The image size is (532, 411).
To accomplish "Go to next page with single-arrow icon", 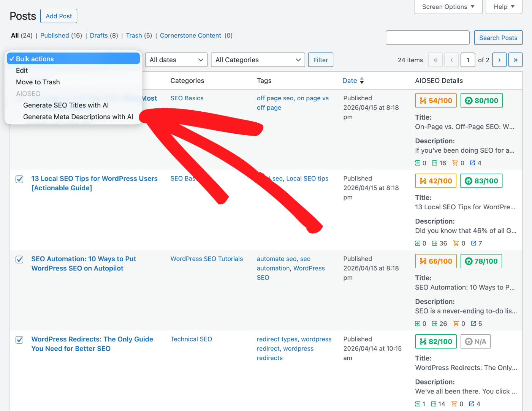I will pos(499,60).
